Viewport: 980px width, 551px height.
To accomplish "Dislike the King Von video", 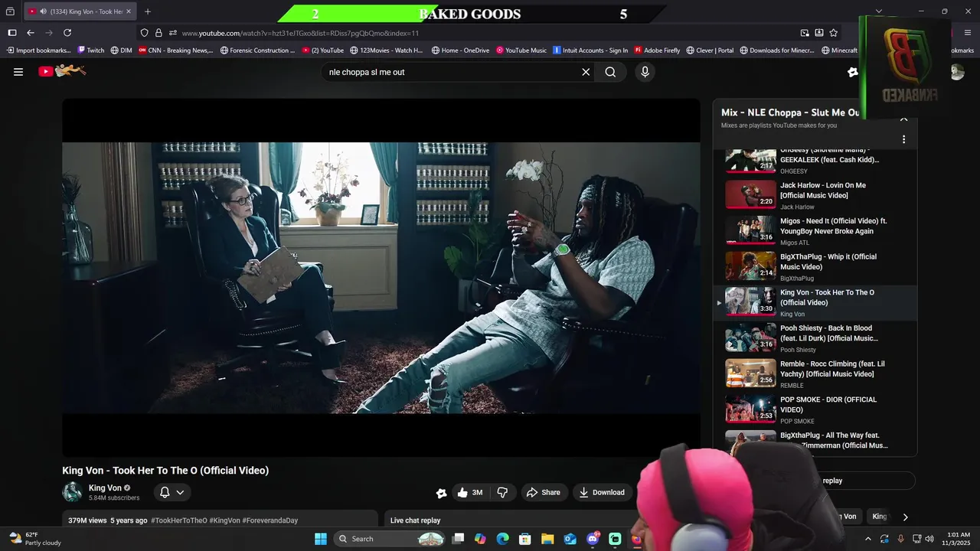I will [x=502, y=492].
